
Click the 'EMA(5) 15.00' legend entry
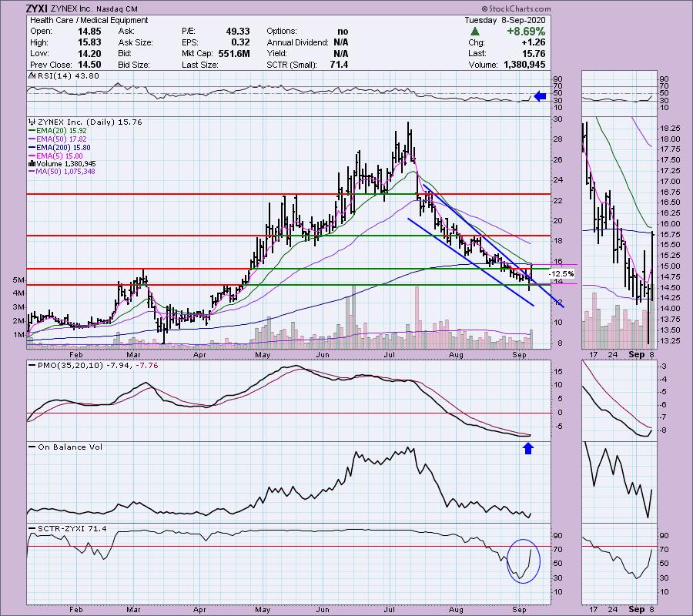pyautogui.click(x=59, y=156)
